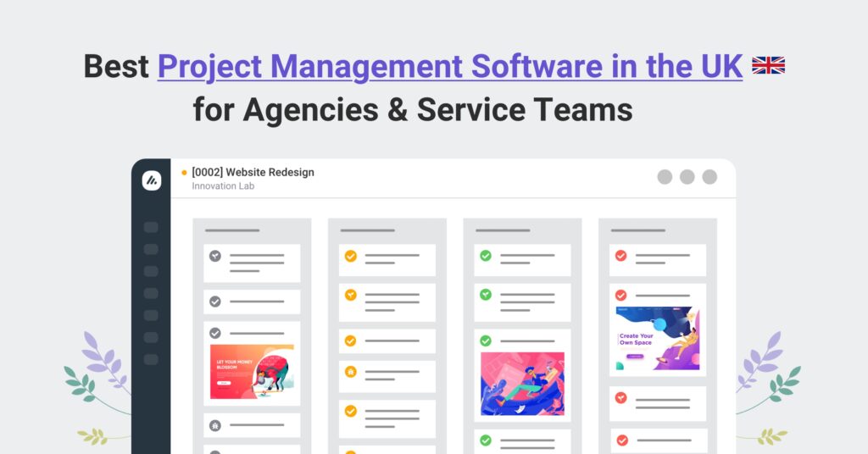Toggle the red checkmark on fourth column's top card
This screenshot has width=868, height=454.
(620, 256)
